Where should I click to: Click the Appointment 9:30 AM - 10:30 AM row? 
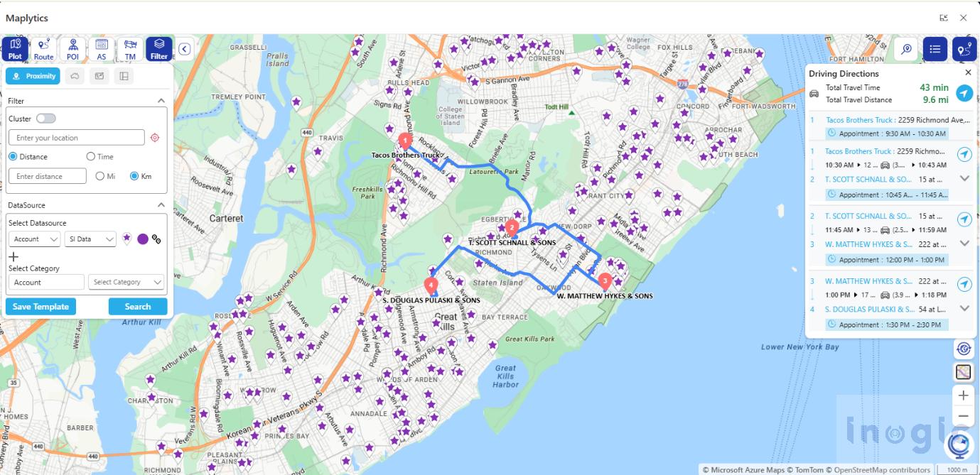point(887,133)
